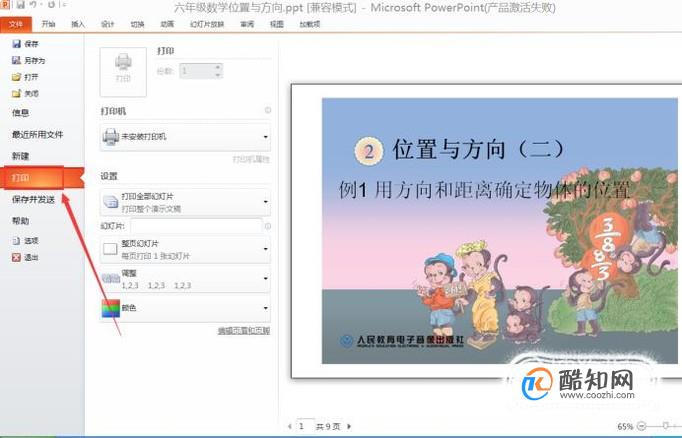The height and width of the screenshot is (438, 682).
Task: Switch to the Slide Show (幻灯片放映) tab
Action: [207, 24]
